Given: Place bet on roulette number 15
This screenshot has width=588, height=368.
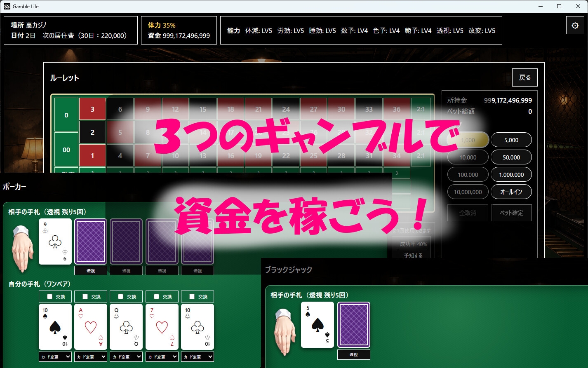Looking at the screenshot, I should click(203, 109).
